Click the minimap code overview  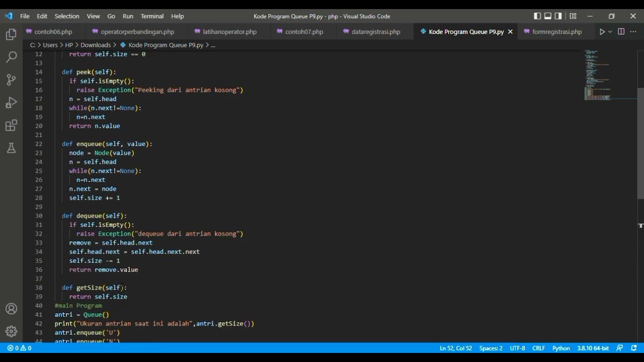click(x=610, y=75)
